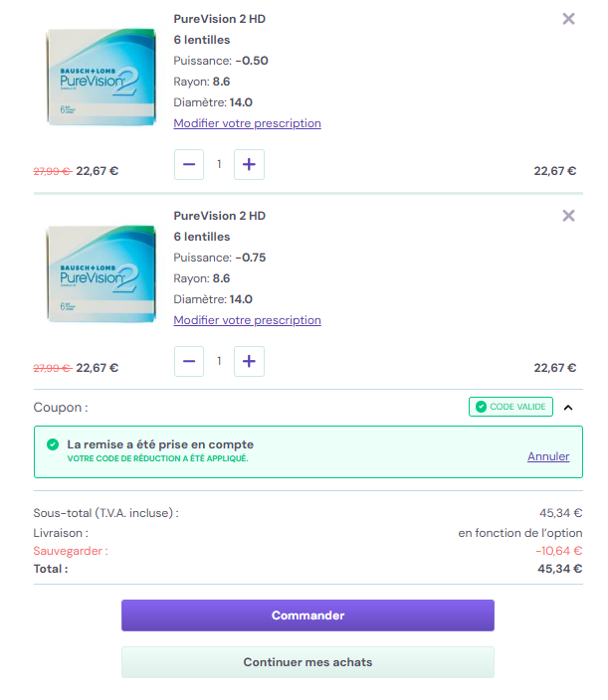Cancel the applied coupon via Annuler
Image resolution: width=608 pixels, height=700 pixels.
[x=548, y=456]
